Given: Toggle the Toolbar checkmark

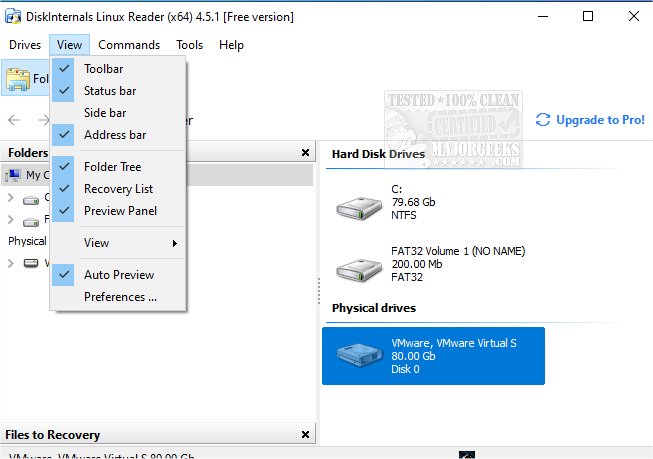Looking at the screenshot, I should point(63,69).
